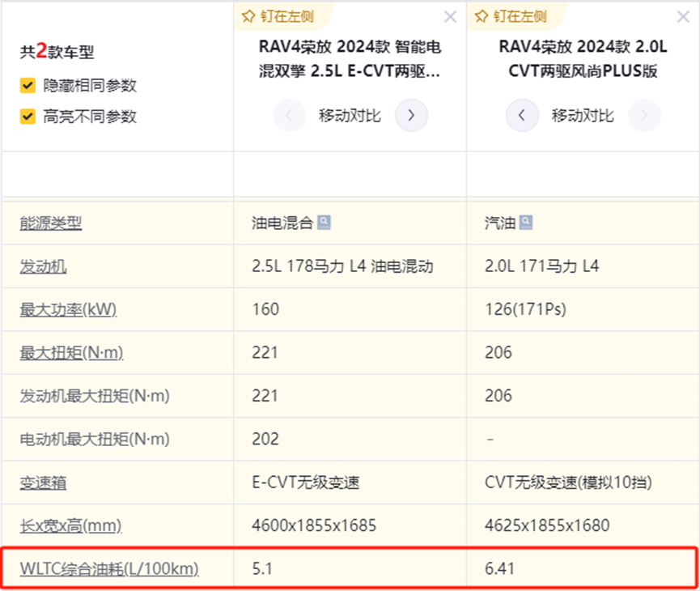Open the 长x宽x高(mm) parameter link
The image size is (700, 591).
pos(70,525)
